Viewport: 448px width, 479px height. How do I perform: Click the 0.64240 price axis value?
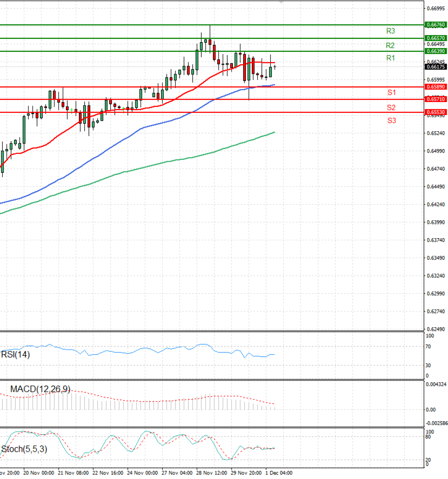[436, 205]
